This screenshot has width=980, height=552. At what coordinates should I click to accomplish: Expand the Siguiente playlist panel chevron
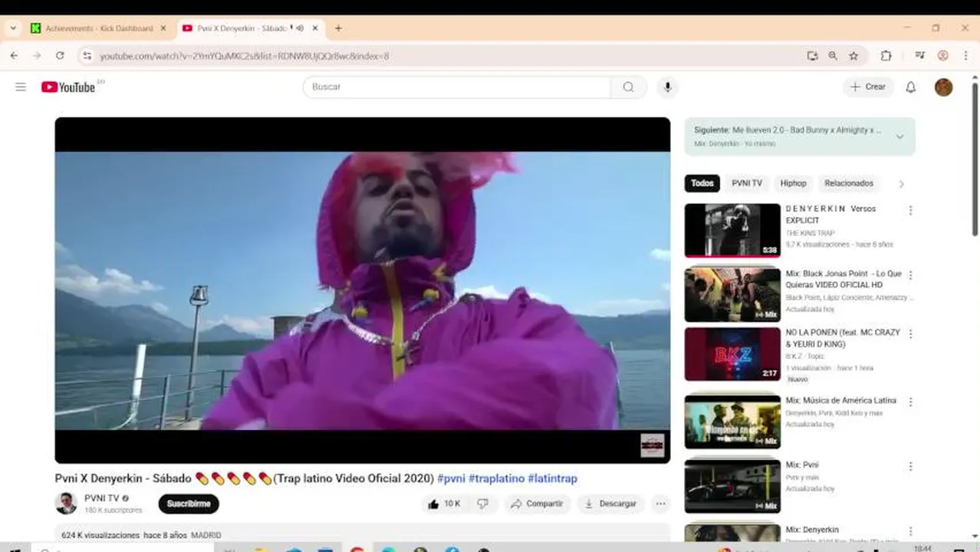[x=899, y=136]
